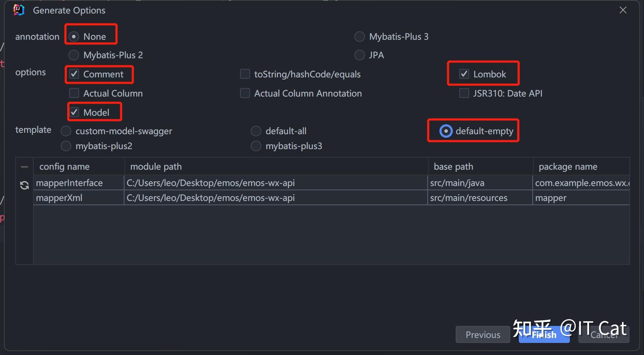
Task: Click the IntelliJ logo in title bar
Action: (19, 10)
